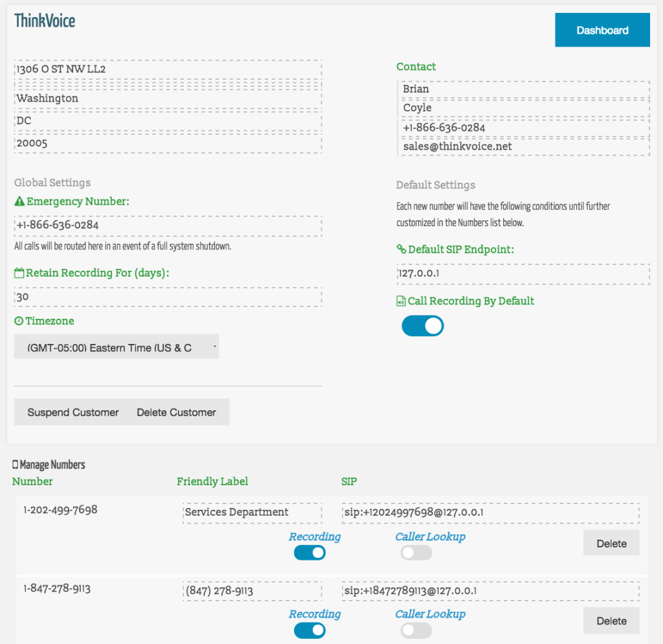Click the clock icon next to Timezone
This screenshot has width=663, height=644.
[x=19, y=321]
